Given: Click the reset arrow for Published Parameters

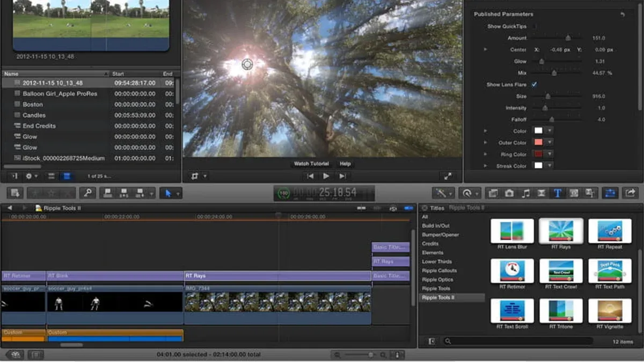Looking at the screenshot, I should (x=623, y=14).
